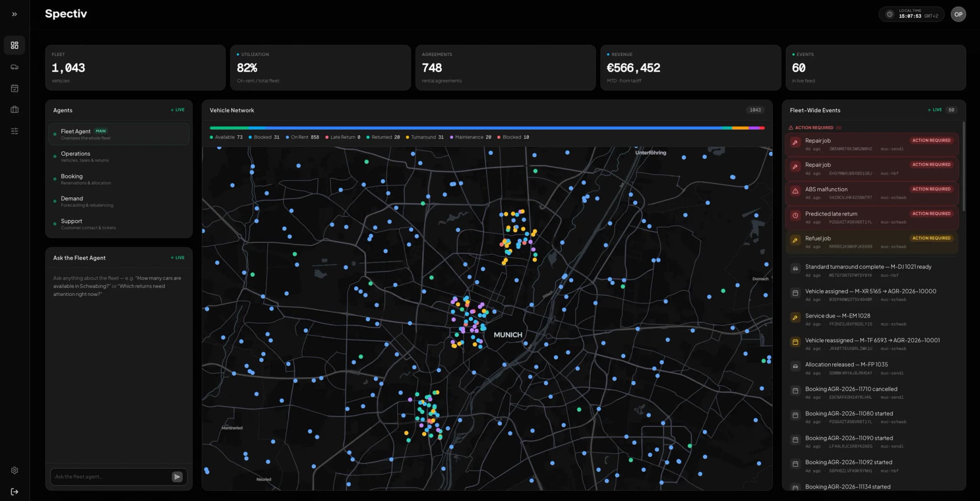Click the Unterföhring label on the map
Viewport: 980px width, 501px height.
click(x=650, y=152)
